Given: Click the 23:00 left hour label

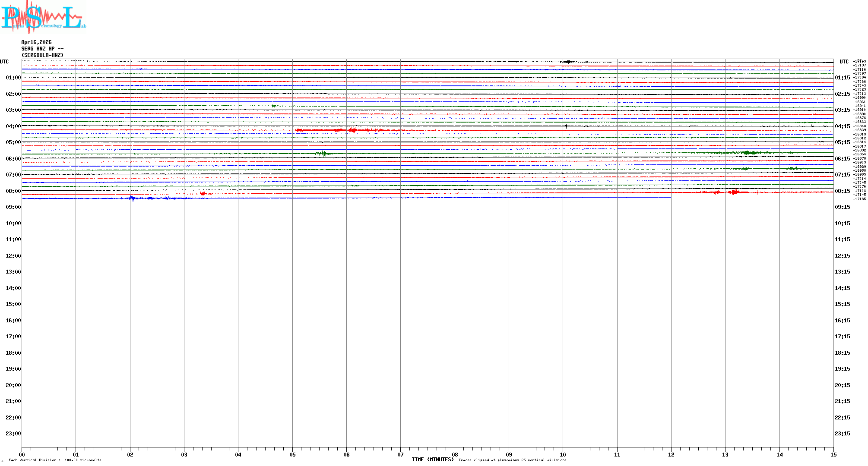Looking at the screenshot, I should coord(13,434).
